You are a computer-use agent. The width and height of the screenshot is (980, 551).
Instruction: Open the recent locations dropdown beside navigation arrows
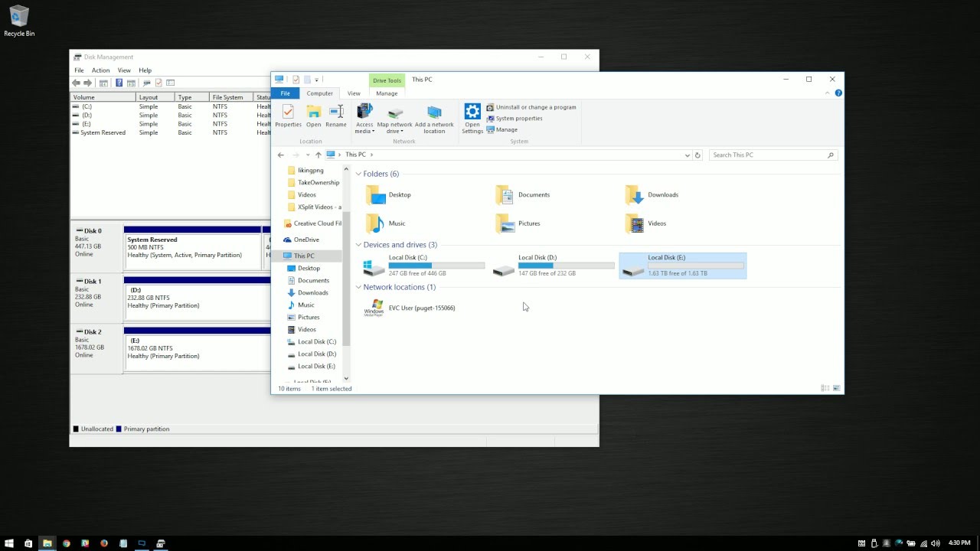(308, 155)
